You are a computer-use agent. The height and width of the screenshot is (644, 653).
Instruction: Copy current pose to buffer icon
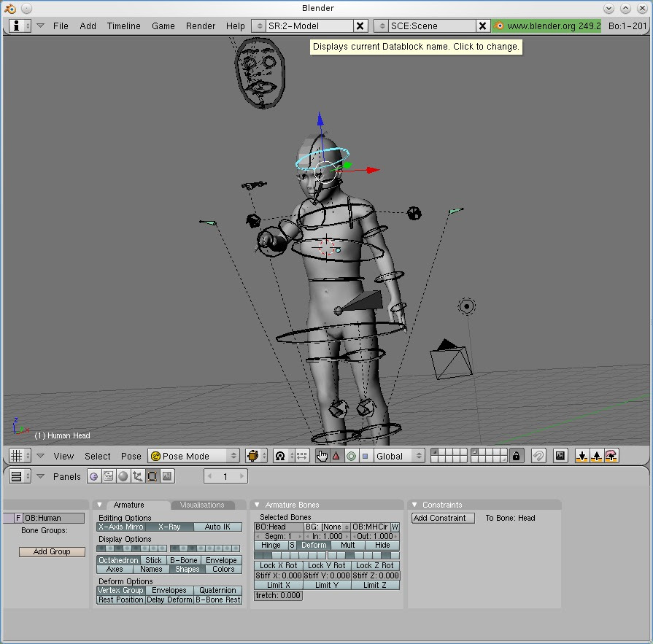point(581,457)
